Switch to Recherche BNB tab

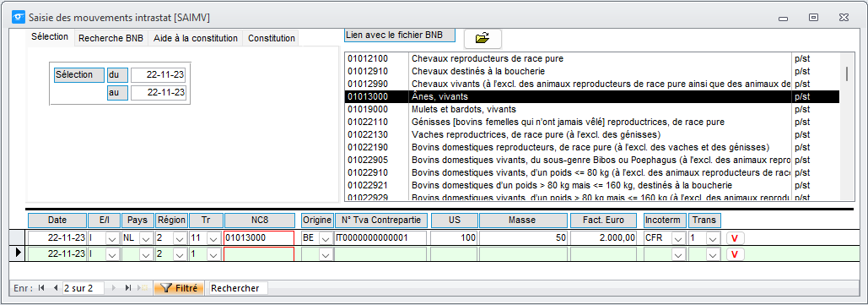point(111,38)
